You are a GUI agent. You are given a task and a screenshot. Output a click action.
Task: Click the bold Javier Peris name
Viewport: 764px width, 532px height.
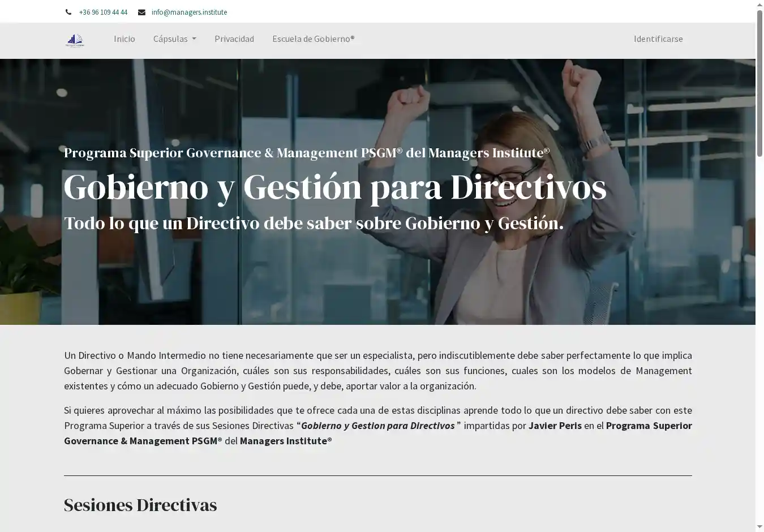point(555,426)
